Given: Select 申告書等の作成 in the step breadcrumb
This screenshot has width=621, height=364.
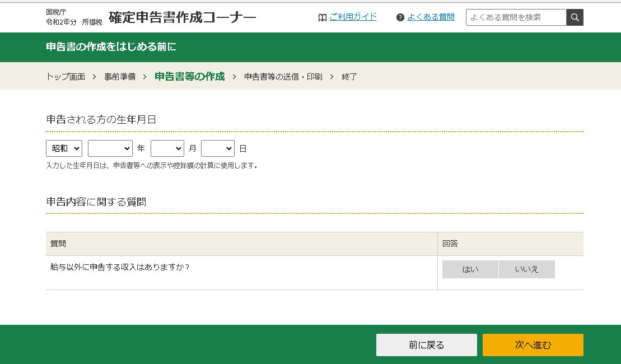Looking at the screenshot, I should 189,77.
